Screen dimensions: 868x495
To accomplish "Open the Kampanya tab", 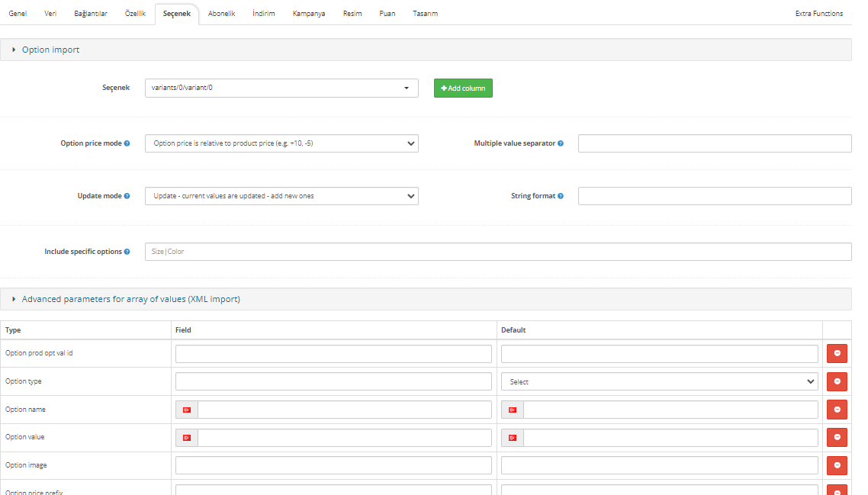I will point(309,13).
